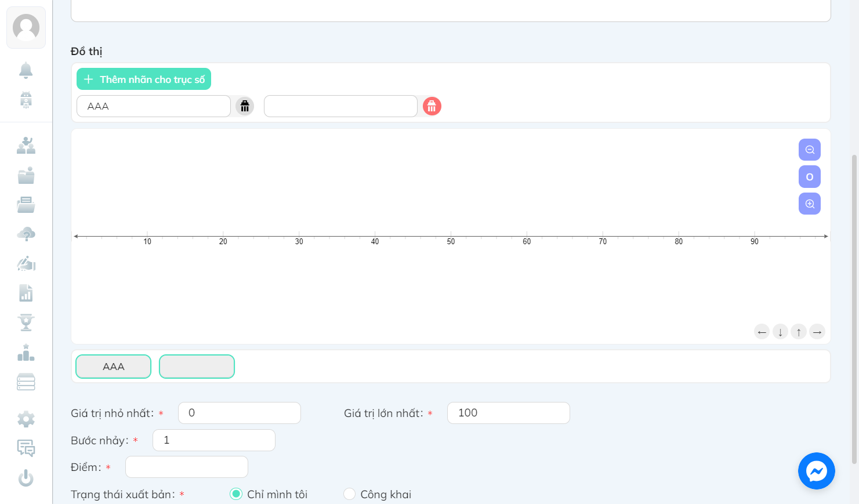
Task: Pan the graph down with arrow
Action: (780, 332)
